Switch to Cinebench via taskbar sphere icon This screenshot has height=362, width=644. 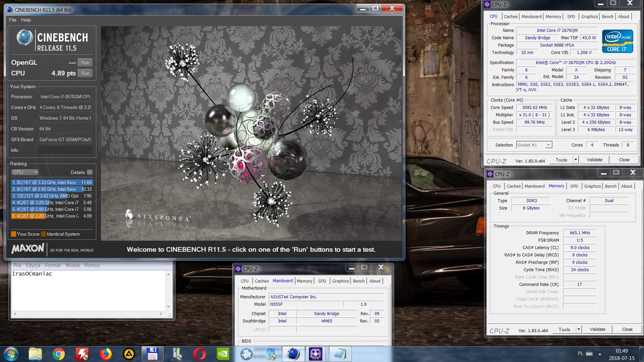click(293, 354)
